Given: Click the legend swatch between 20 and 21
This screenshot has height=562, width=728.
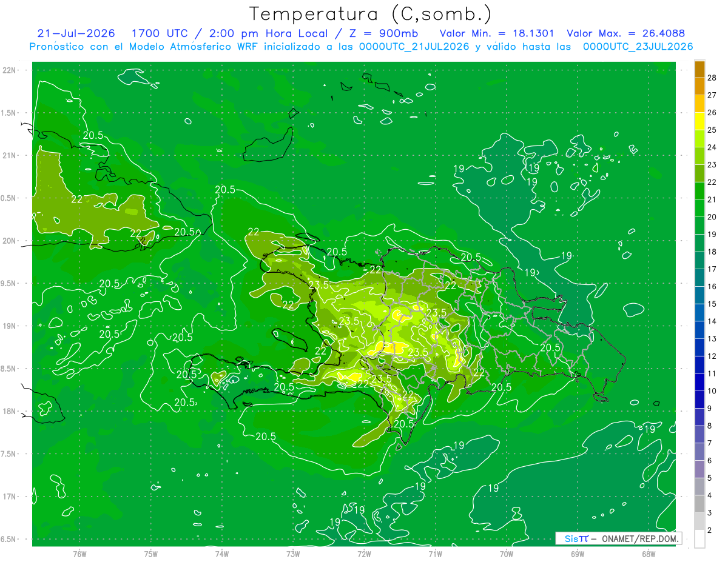Looking at the screenshot, I should pyautogui.click(x=699, y=208).
